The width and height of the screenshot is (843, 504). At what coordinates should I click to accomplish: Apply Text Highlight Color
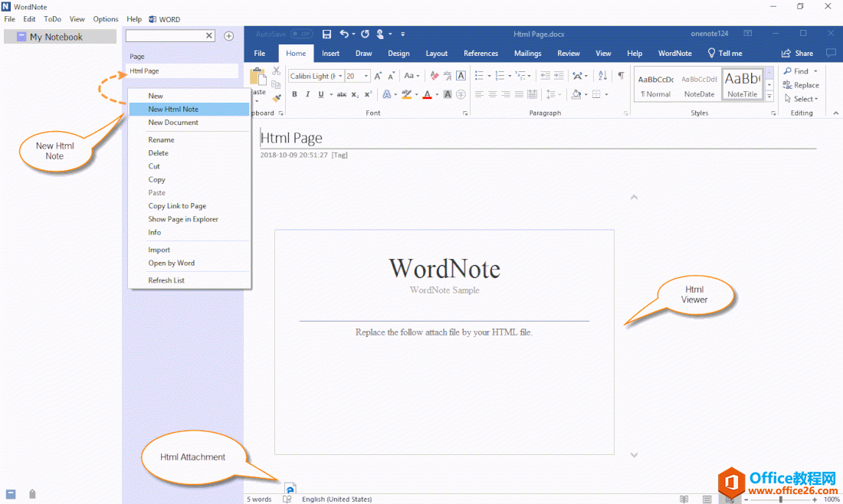pyautogui.click(x=407, y=94)
